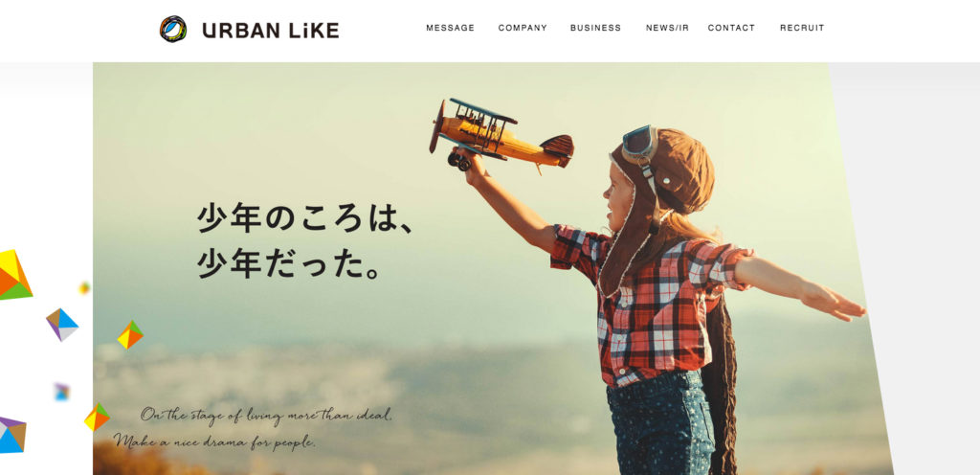This screenshot has width=980, height=475.
Task: Go to the COMPANY page
Action: 523,28
